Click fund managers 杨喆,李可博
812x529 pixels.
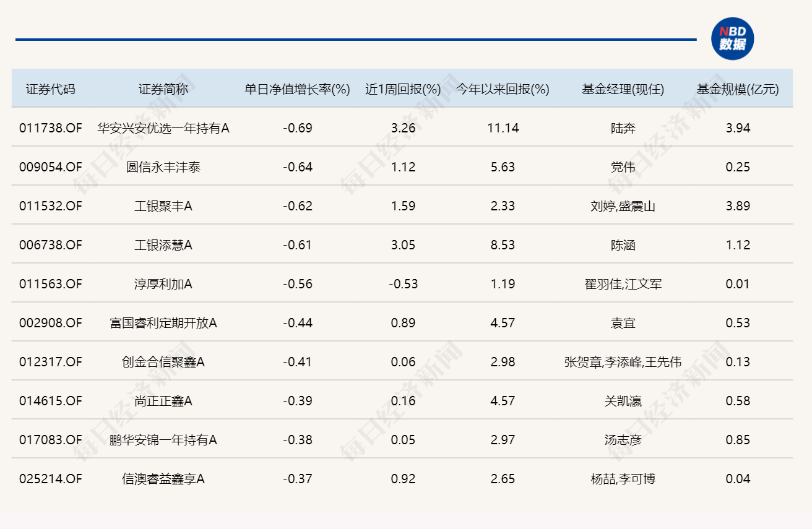623,479
